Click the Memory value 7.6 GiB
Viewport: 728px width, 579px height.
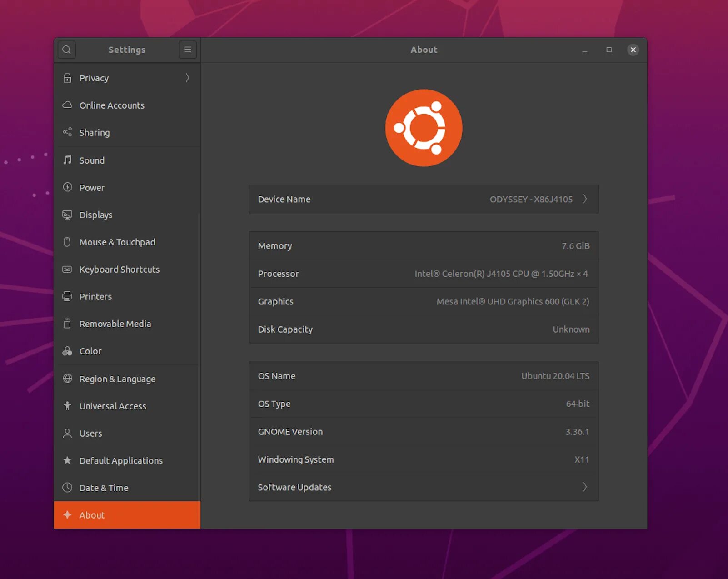(x=576, y=246)
